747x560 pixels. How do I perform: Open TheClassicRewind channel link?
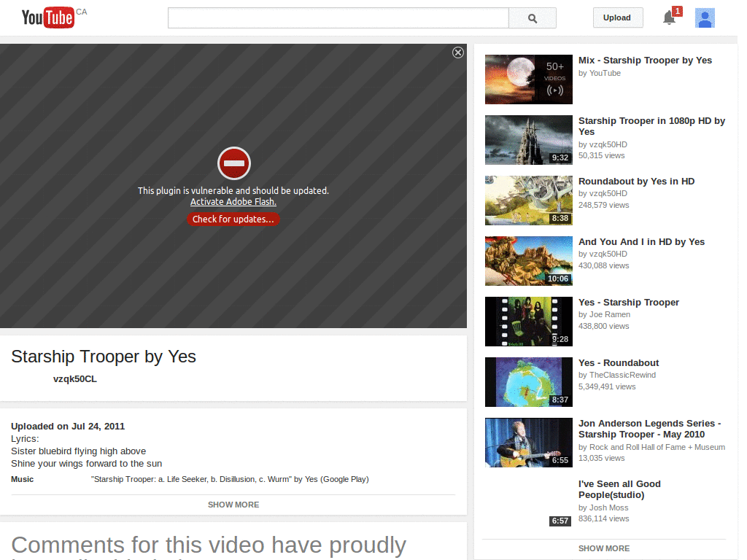623,376
